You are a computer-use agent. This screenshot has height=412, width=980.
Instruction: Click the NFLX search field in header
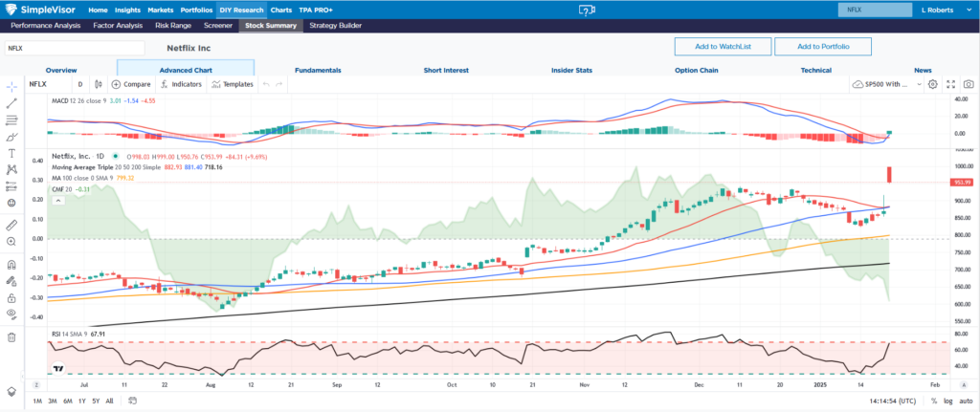tap(875, 10)
